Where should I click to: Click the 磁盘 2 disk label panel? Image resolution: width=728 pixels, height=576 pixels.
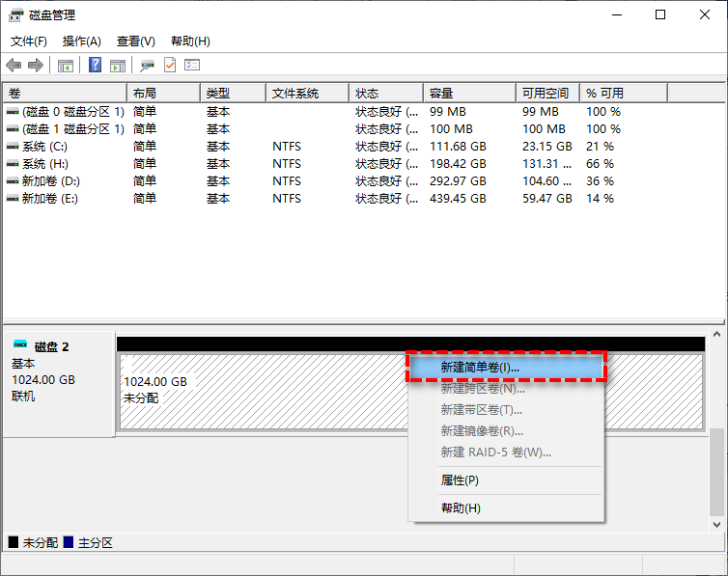click(x=59, y=384)
